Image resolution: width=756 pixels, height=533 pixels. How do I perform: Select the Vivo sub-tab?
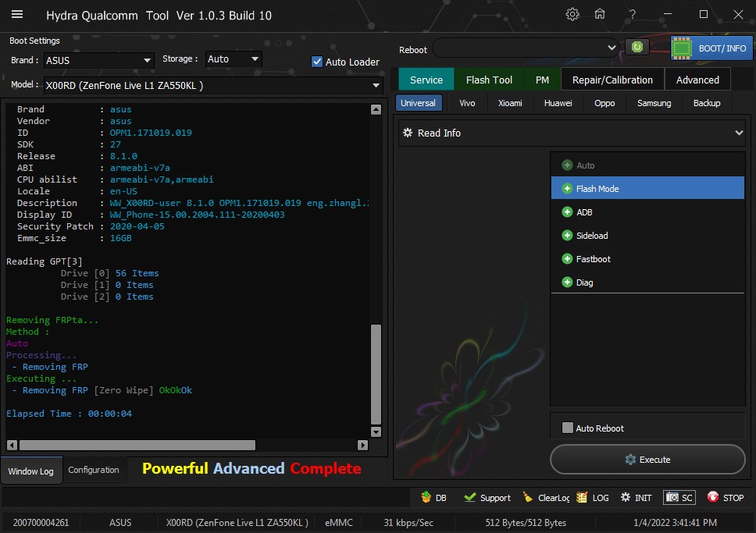click(x=467, y=103)
